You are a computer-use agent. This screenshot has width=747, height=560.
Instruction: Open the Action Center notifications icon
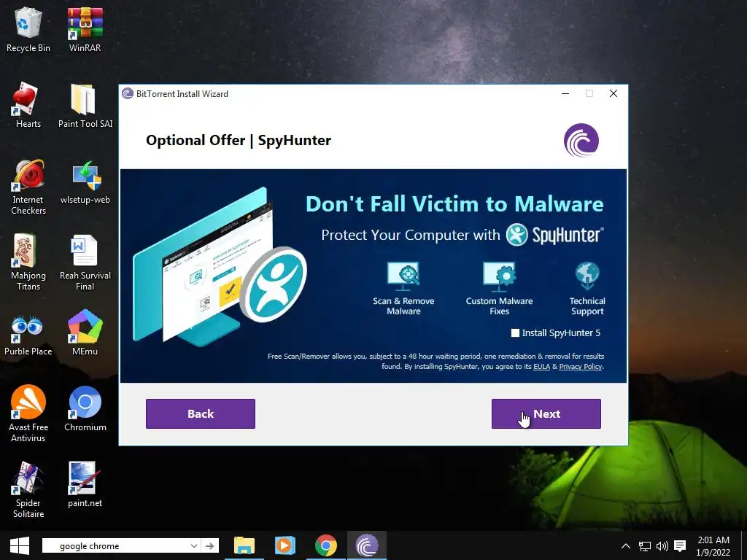681,546
